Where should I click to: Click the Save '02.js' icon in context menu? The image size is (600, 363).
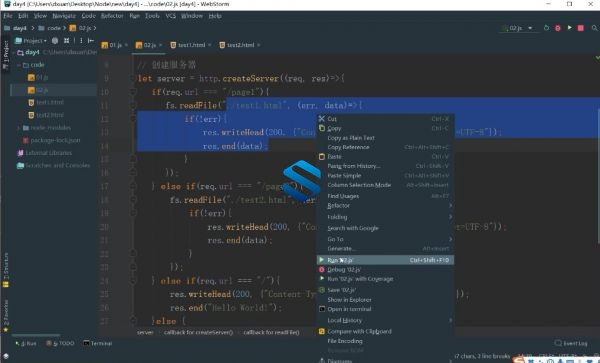point(322,290)
